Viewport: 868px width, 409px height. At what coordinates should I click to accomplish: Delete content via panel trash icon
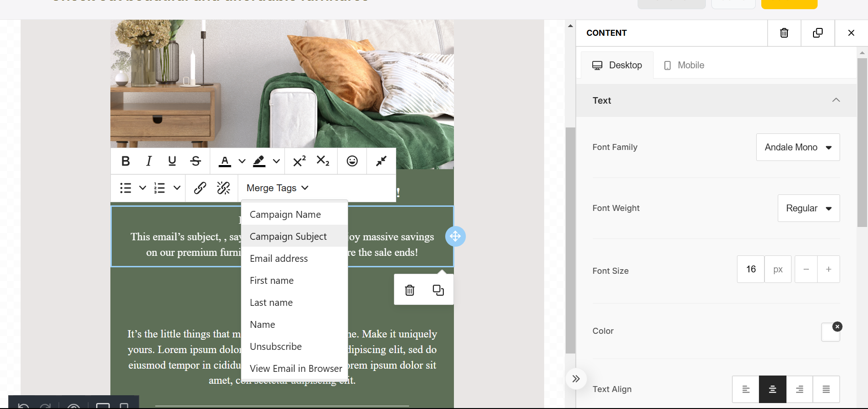[784, 33]
